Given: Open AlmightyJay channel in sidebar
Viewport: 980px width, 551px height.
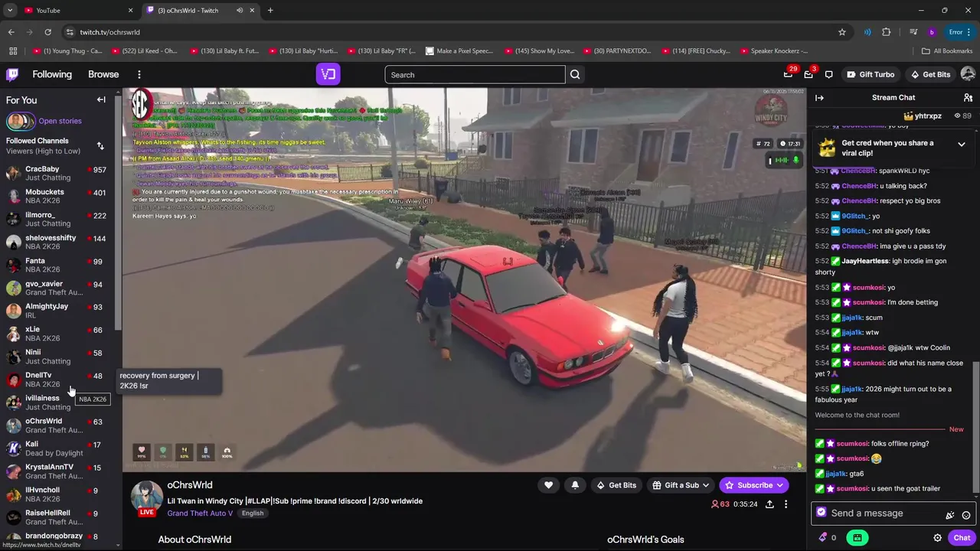Looking at the screenshot, I should tap(58, 311).
